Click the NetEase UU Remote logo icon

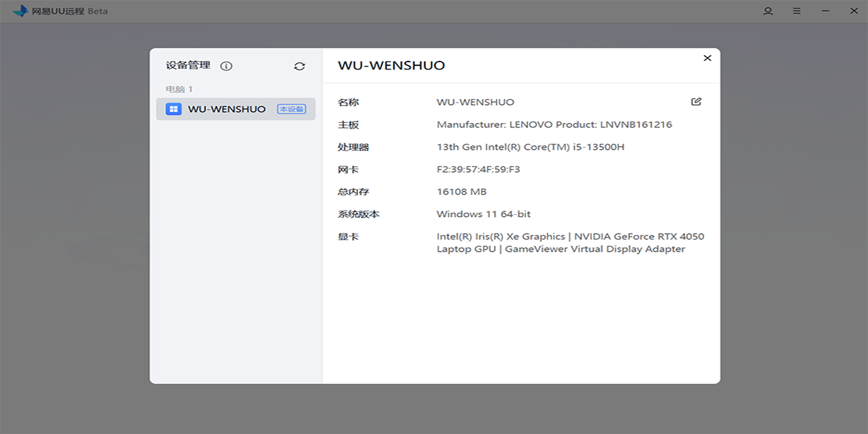tap(20, 11)
